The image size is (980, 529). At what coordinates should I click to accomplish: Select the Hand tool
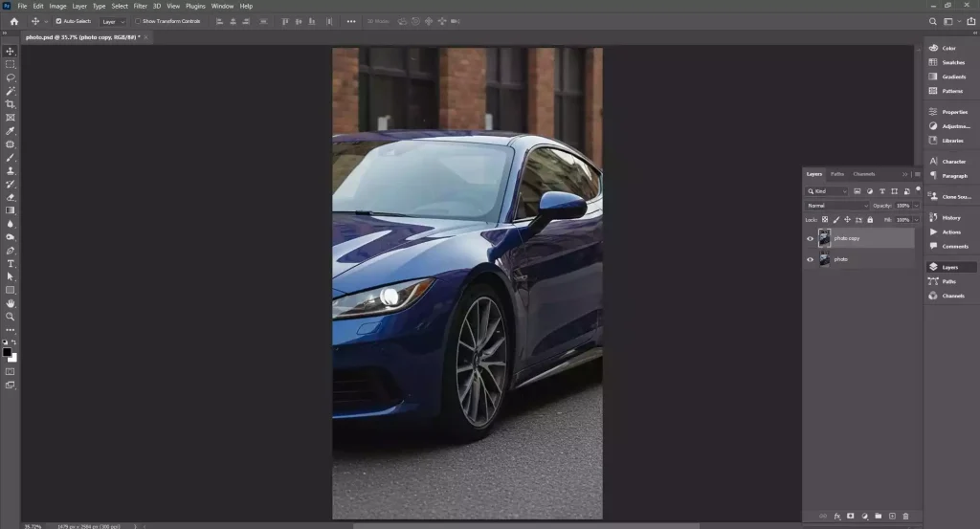point(11,303)
